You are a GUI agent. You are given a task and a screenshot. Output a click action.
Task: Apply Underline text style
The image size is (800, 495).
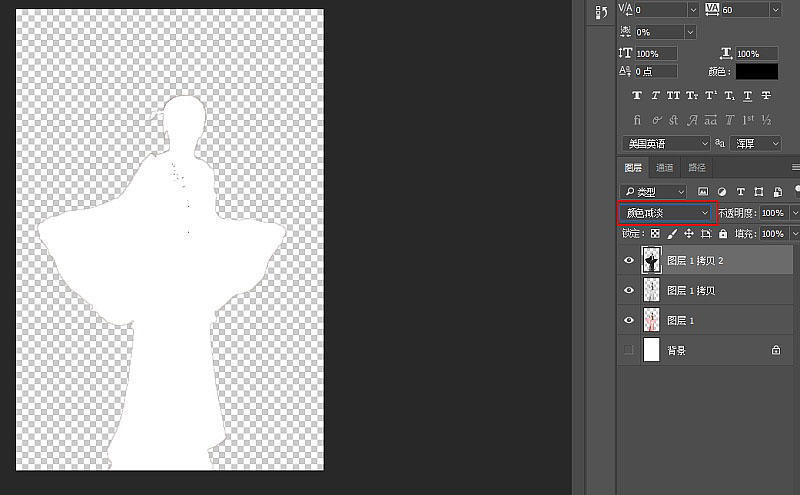(747, 95)
